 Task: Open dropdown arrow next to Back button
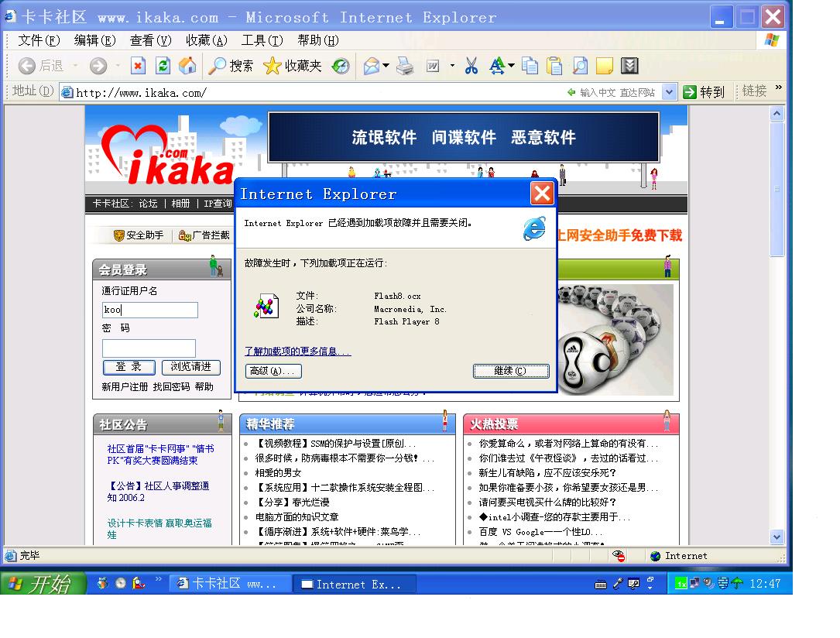point(76,66)
